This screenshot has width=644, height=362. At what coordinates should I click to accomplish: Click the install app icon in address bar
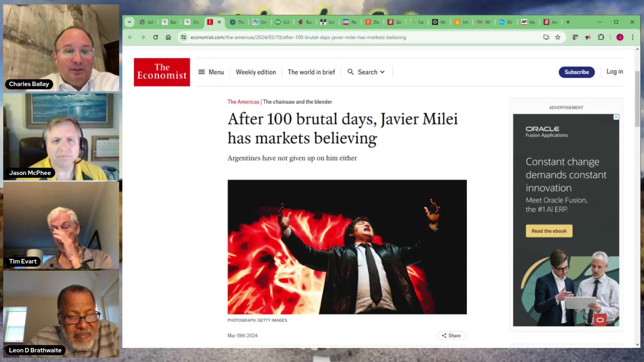546,37
